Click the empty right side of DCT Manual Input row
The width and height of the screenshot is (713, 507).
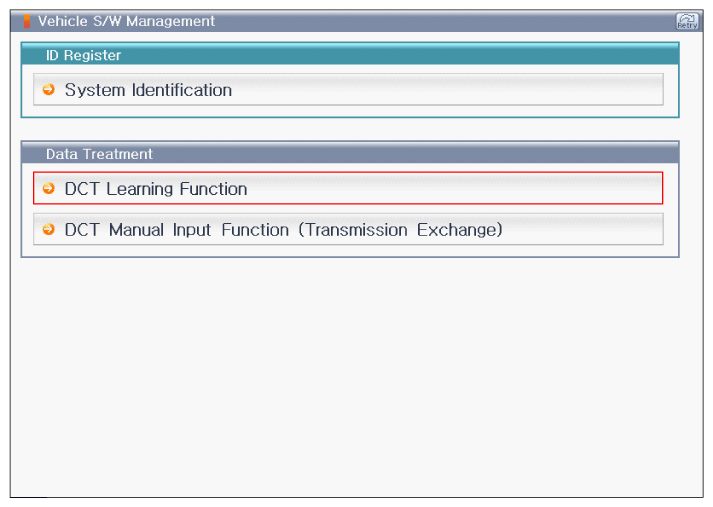(x=583, y=229)
